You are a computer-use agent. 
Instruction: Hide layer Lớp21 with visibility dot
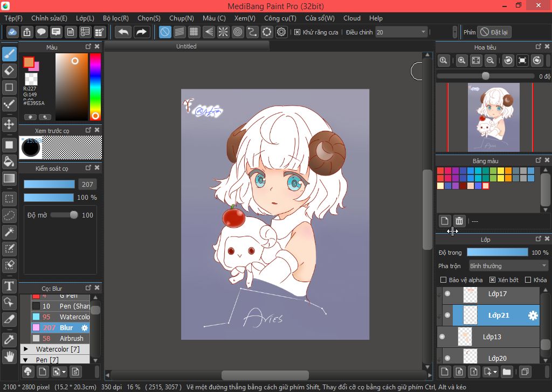pos(447,316)
